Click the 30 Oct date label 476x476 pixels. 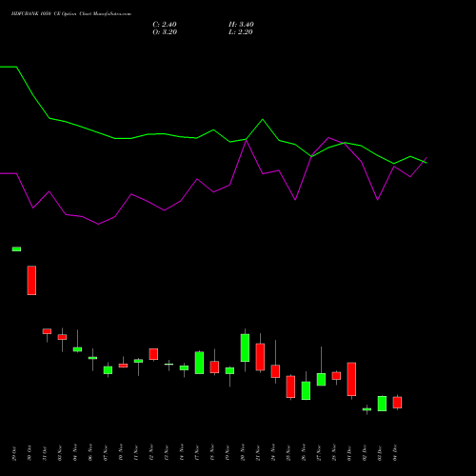[x=30, y=453]
